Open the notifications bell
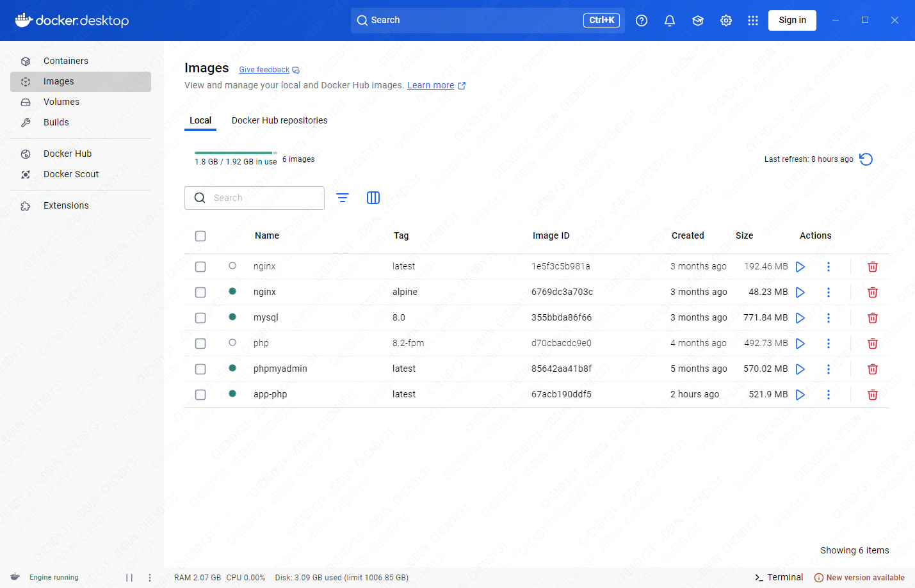The height and width of the screenshot is (588, 915). [669, 20]
